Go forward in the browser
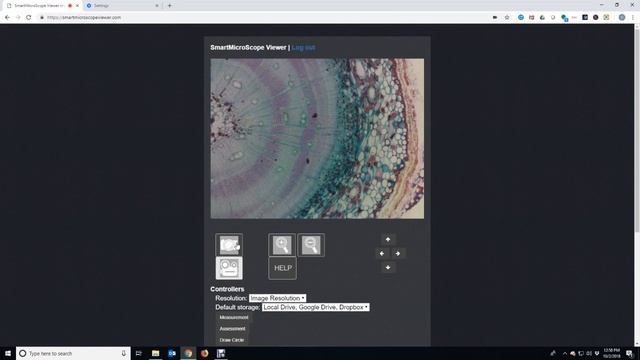The height and width of the screenshot is (360, 640). click(x=18, y=18)
